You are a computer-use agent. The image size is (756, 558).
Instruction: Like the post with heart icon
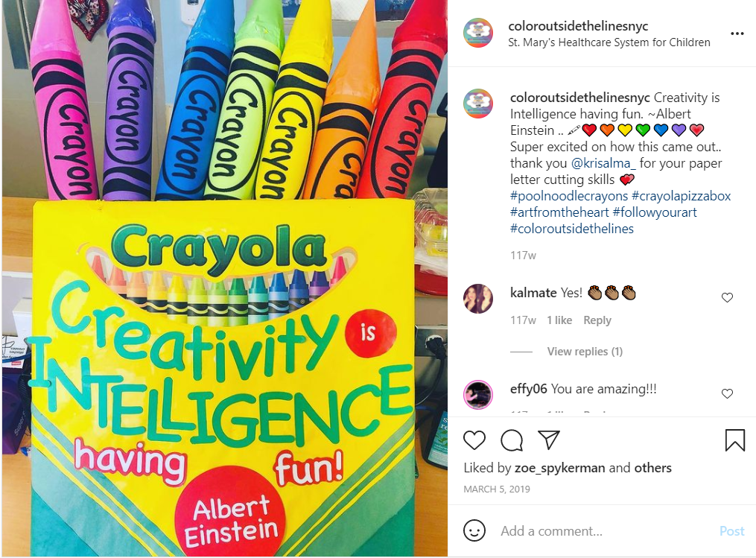474,440
